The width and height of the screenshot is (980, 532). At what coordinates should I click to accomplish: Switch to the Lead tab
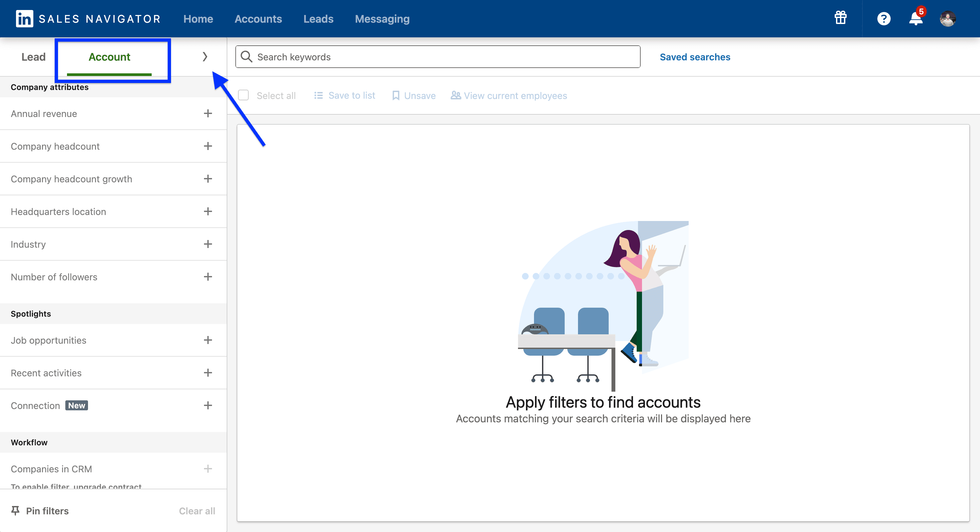click(33, 57)
